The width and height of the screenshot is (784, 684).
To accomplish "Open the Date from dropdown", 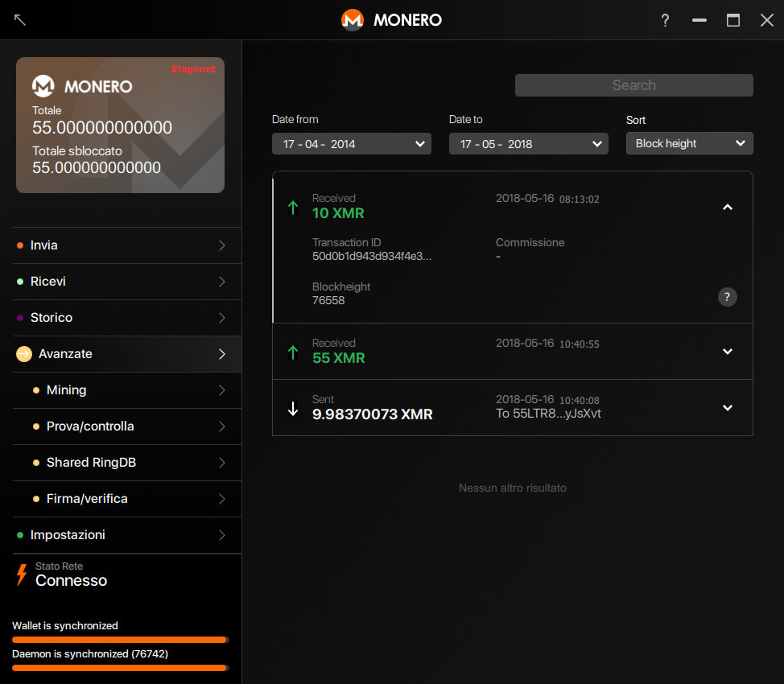I will 352,144.
